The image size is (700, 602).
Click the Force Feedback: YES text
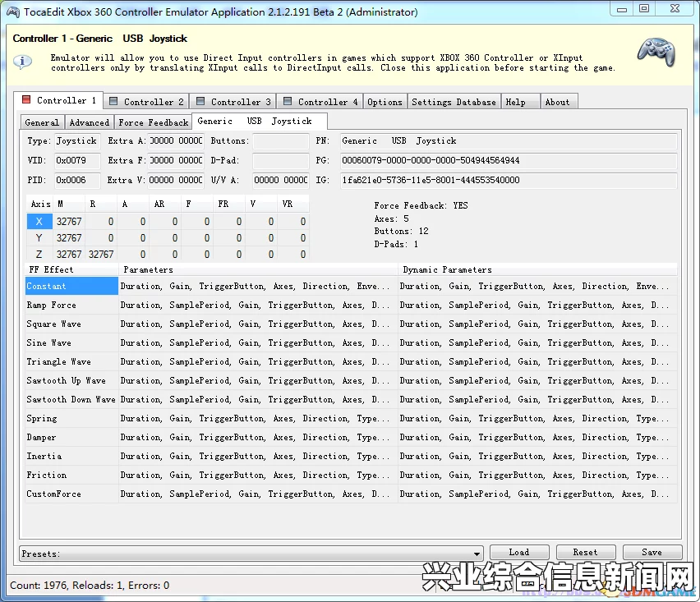coord(421,205)
